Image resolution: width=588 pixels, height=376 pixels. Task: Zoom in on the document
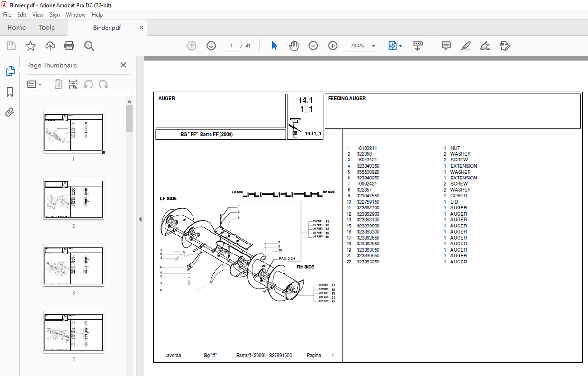(x=332, y=46)
